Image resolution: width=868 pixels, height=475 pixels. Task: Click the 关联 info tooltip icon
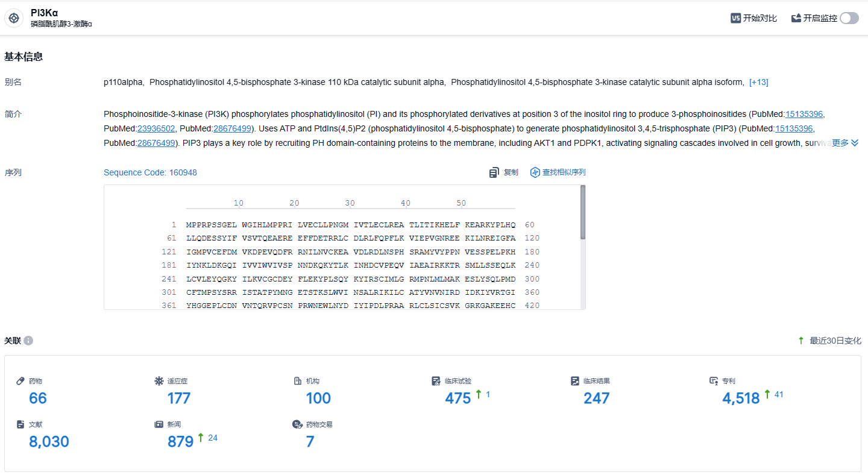28,341
